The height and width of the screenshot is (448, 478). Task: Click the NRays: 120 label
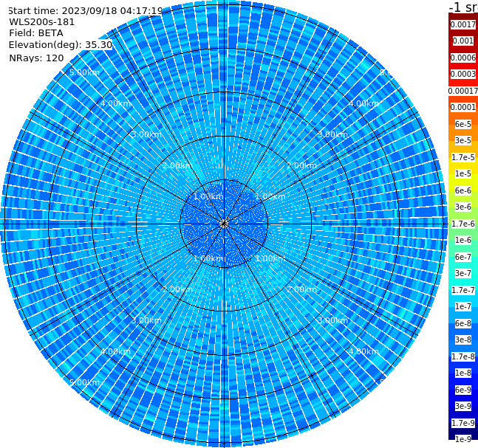point(36,58)
